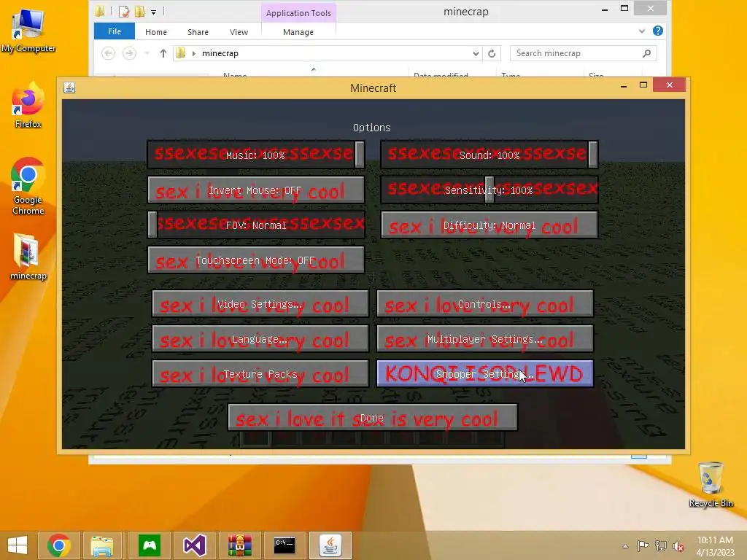The image size is (747, 560).
Task: Switch to the Home ribbon tab
Action: tap(156, 32)
